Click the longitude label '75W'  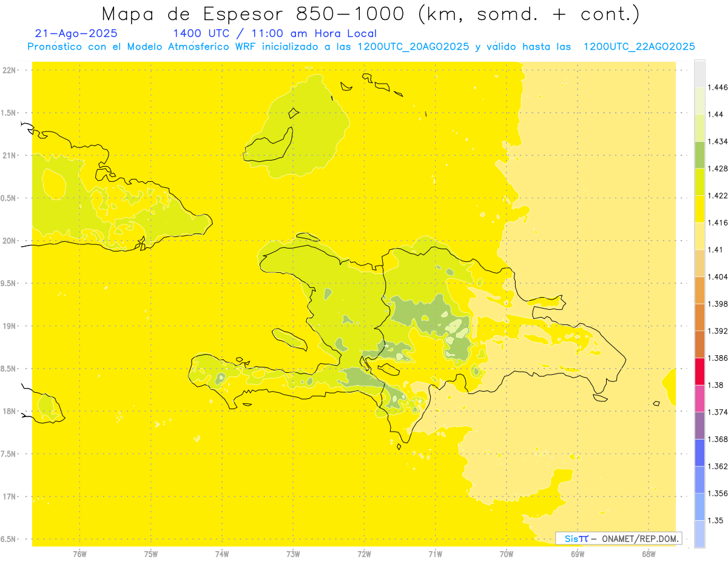pos(151,554)
